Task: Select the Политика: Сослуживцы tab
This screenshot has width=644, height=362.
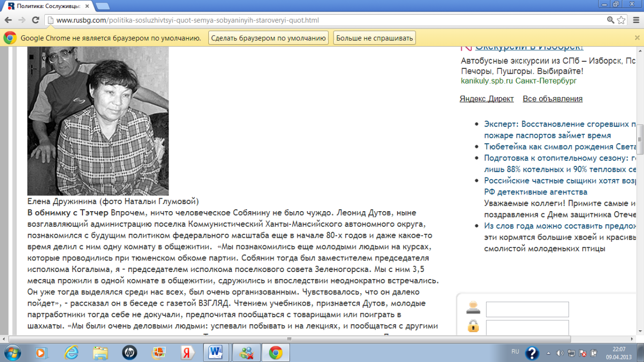Action: click(x=48, y=6)
